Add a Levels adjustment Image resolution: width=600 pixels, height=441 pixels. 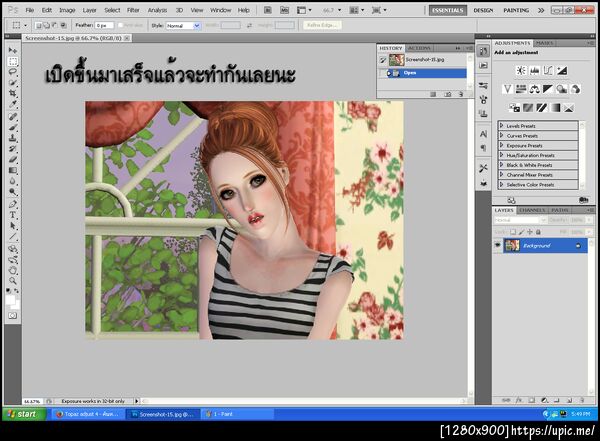(535, 70)
